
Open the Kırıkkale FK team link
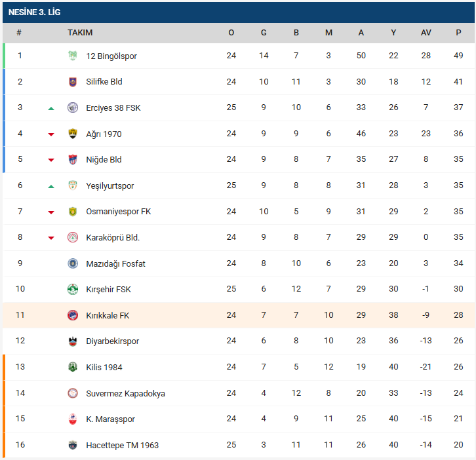pyautogui.click(x=108, y=315)
